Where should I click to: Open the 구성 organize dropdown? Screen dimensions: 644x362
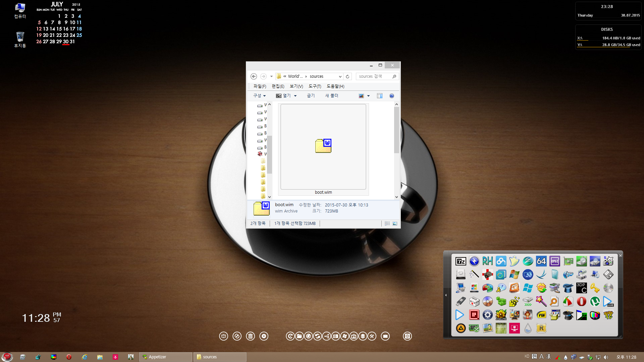[x=259, y=96]
